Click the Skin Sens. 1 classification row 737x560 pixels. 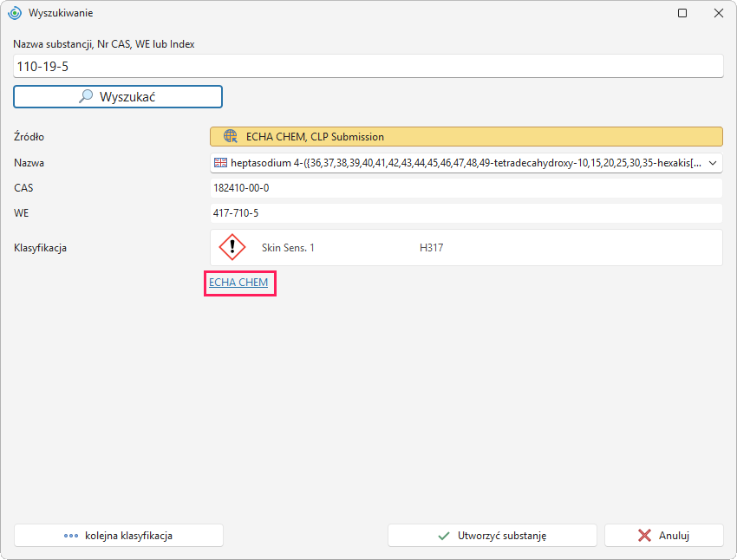[466, 248]
